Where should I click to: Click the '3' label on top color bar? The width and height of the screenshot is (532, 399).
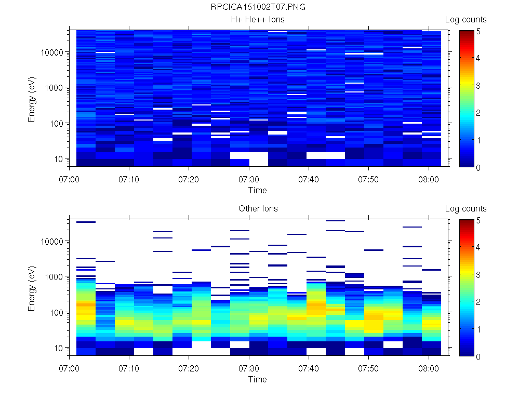(x=478, y=86)
